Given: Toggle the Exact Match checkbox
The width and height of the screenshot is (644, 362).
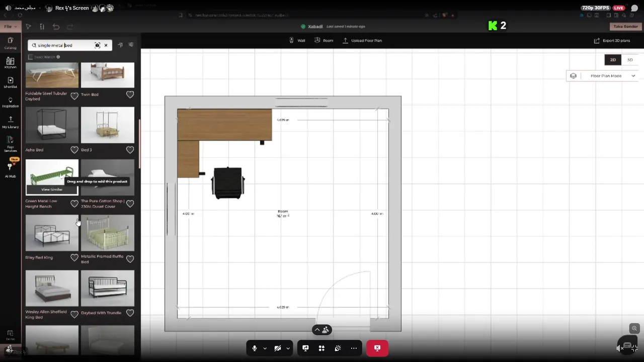Looking at the screenshot, I should click(x=31, y=57).
